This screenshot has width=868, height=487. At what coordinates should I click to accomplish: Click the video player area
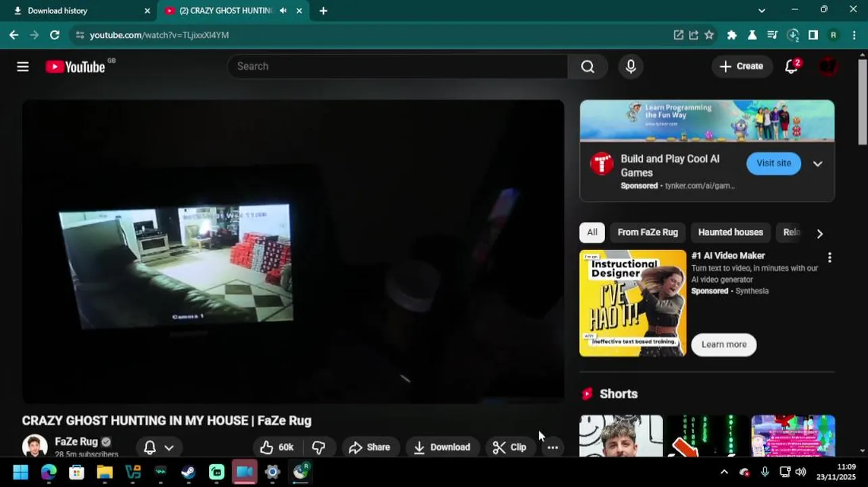pyautogui.click(x=293, y=252)
